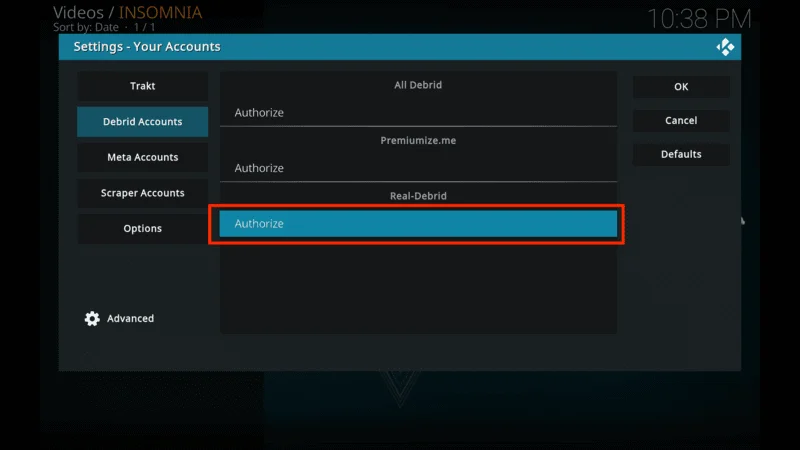The width and height of the screenshot is (800, 450).
Task: Open Scraper Accounts category
Action: coord(142,193)
